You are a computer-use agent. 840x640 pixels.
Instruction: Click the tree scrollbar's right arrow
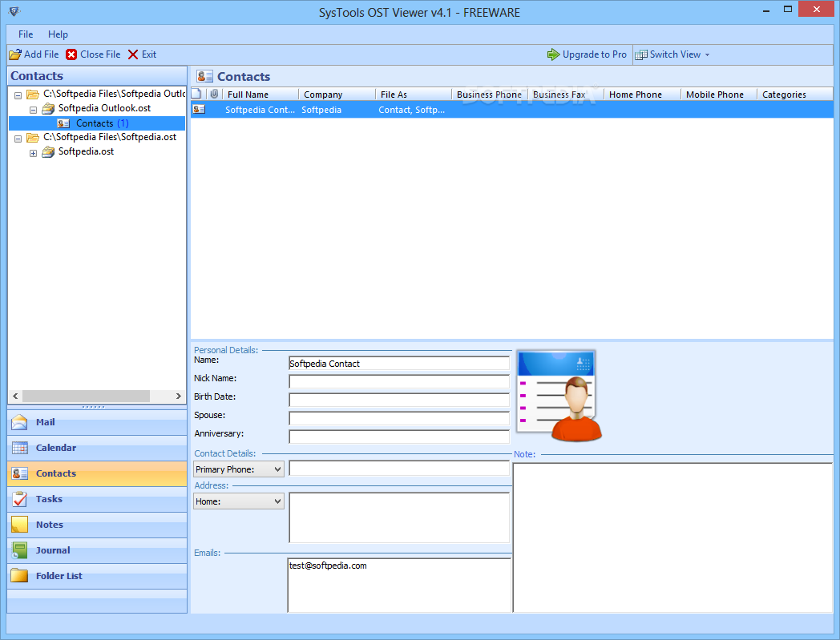[x=179, y=396]
